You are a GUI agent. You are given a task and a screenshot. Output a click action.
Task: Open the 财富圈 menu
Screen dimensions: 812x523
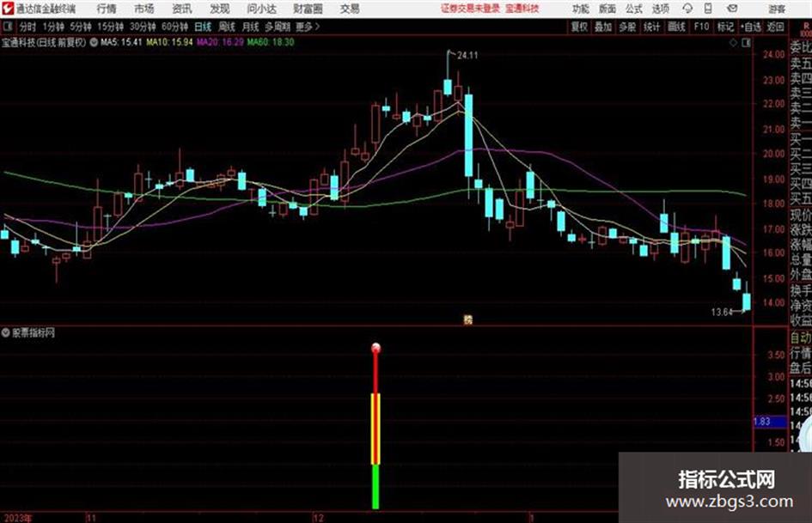pyautogui.click(x=308, y=9)
